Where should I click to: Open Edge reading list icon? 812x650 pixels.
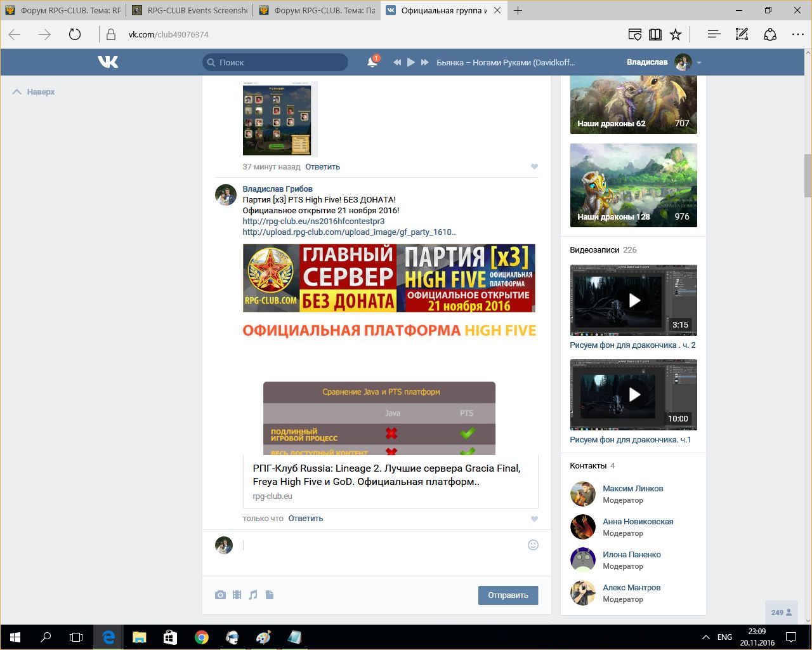click(634, 34)
